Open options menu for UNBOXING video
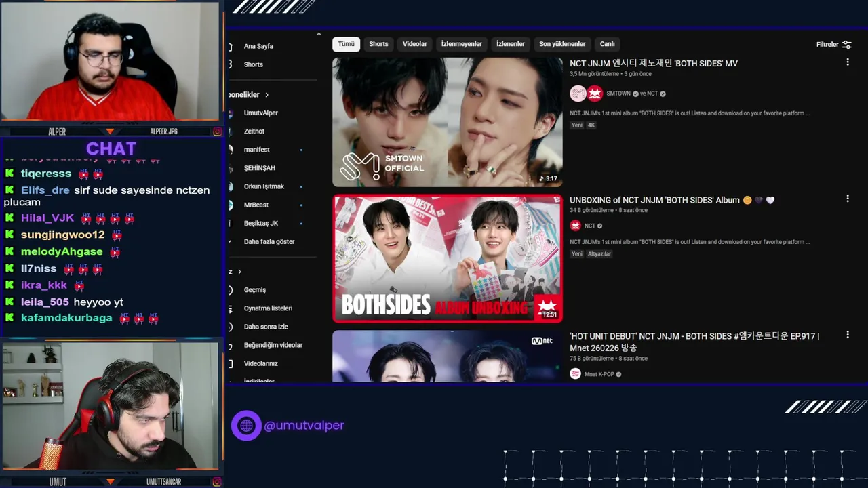The height and width of the screenshot is (488, 868). tap(847, 199)
